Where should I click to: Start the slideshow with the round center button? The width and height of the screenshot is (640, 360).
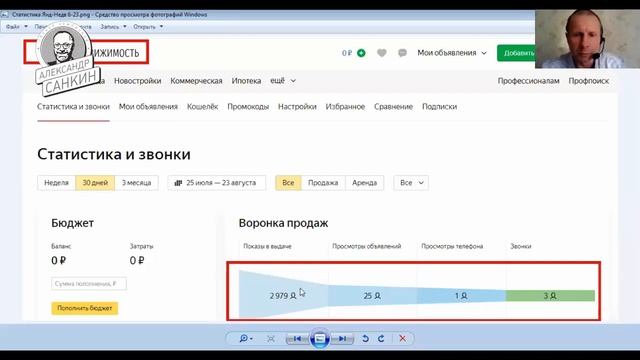[x=320, y=338]
